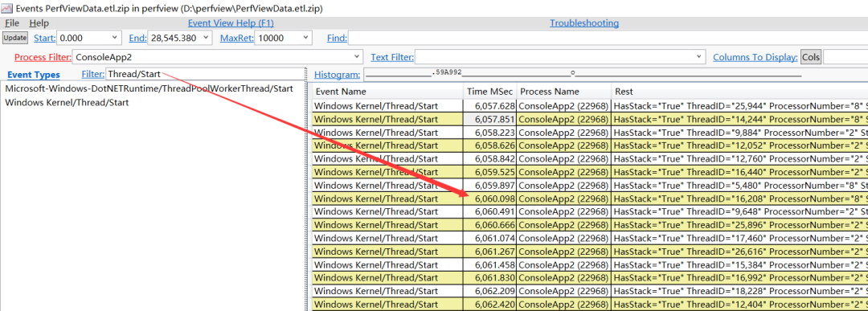This screenshot has height=311, width=868.
Task: Open the Troubleshooting link
Action: (x=584, y=23)
